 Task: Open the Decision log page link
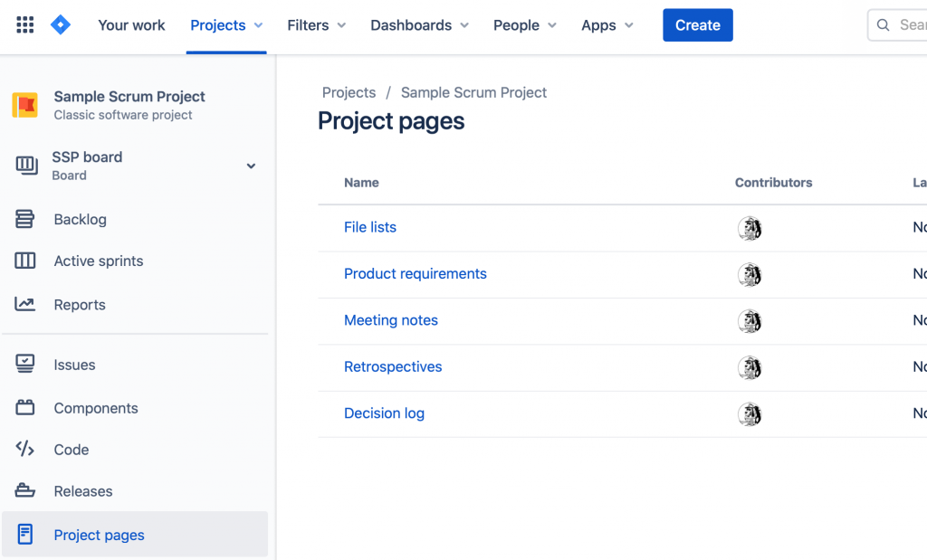tap(384, 413)
